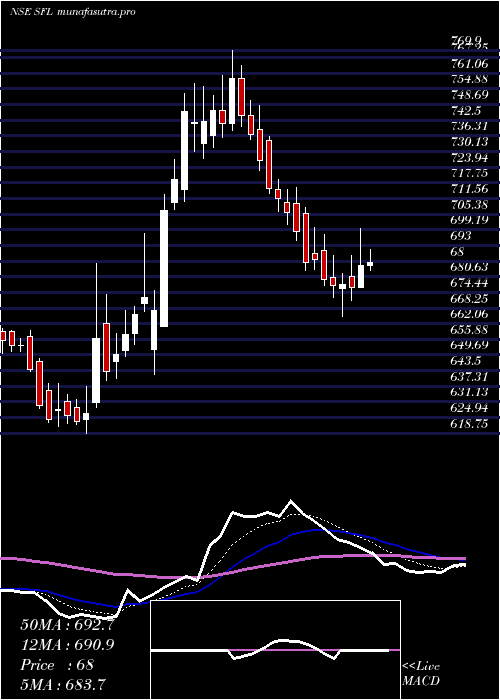This screenshot has width=500, height=700.
Task: Select the 754.88 price axis label
Action: pyautogui.click(x=469, y=79)
